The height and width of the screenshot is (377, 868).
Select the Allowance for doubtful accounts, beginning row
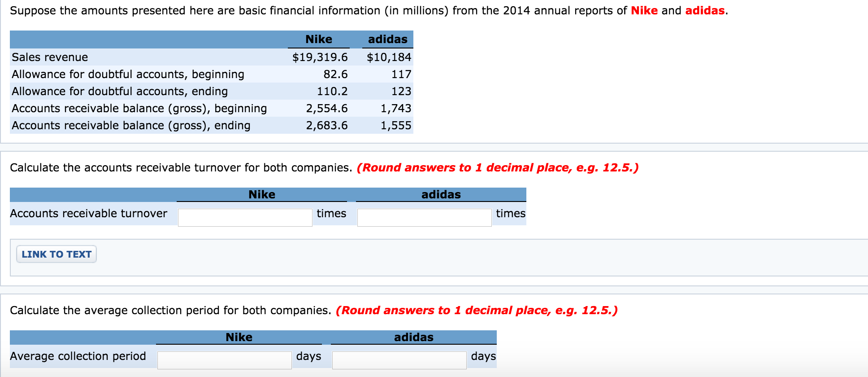(x=128, y=74)
